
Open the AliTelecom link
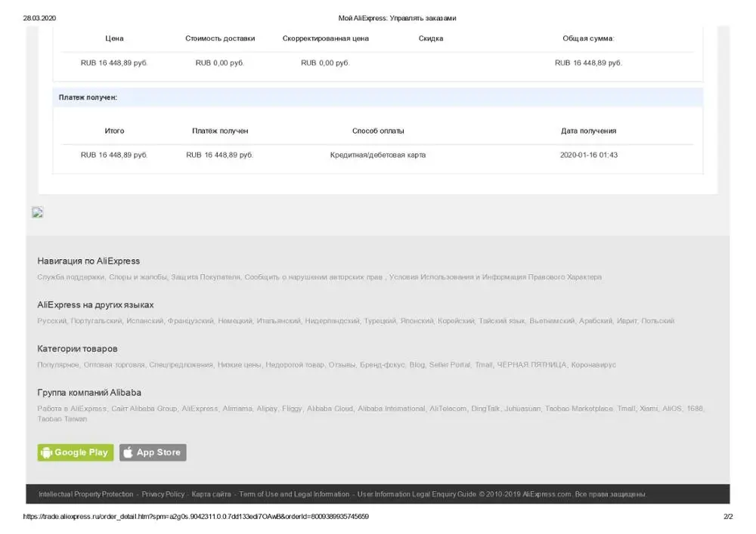(x=448, y=409)
